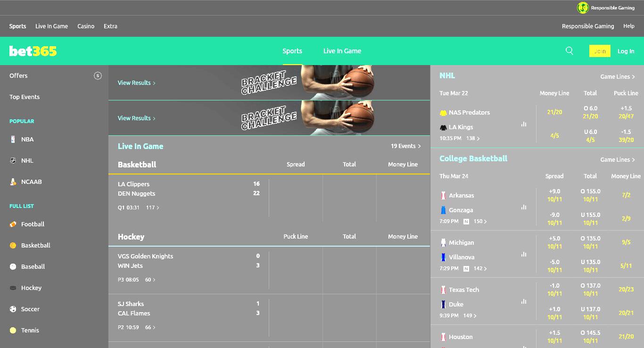Image resolution: width=644 pixels, height=348 pixels.
Task: Open stats chart for Predators vs Kings
Action: point(524,124)
